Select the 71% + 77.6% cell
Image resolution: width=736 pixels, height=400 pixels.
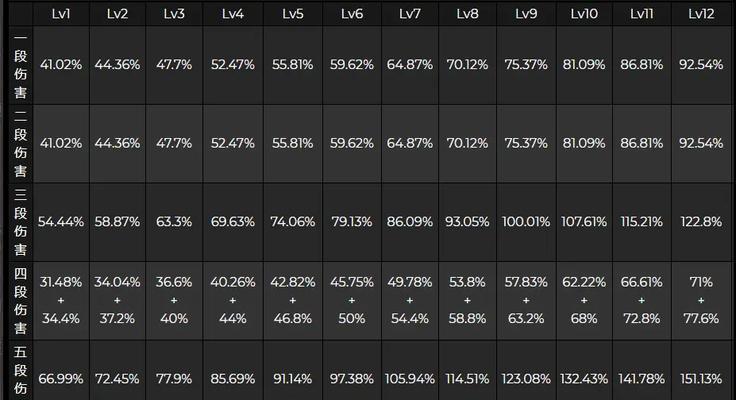[700, 299]
